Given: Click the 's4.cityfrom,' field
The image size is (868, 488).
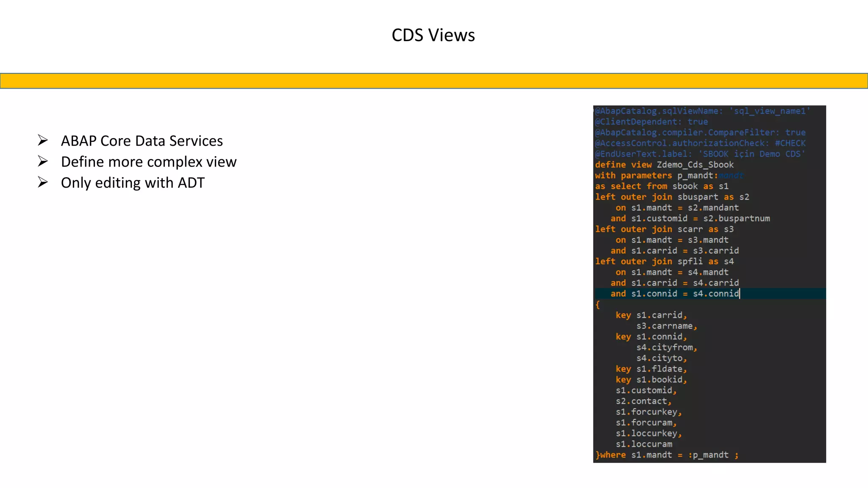Looking at the screenshot, I should tap(667, 347).
